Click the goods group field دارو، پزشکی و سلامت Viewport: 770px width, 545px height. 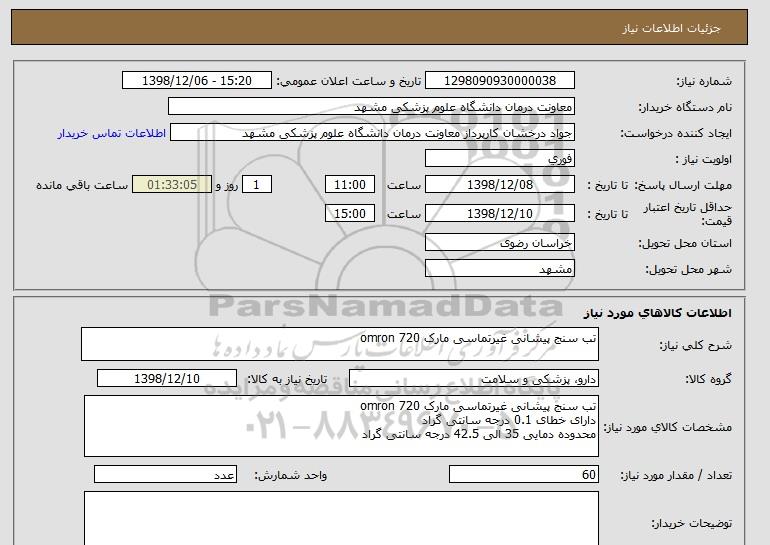pyautogui.click(x=473, y=379)
